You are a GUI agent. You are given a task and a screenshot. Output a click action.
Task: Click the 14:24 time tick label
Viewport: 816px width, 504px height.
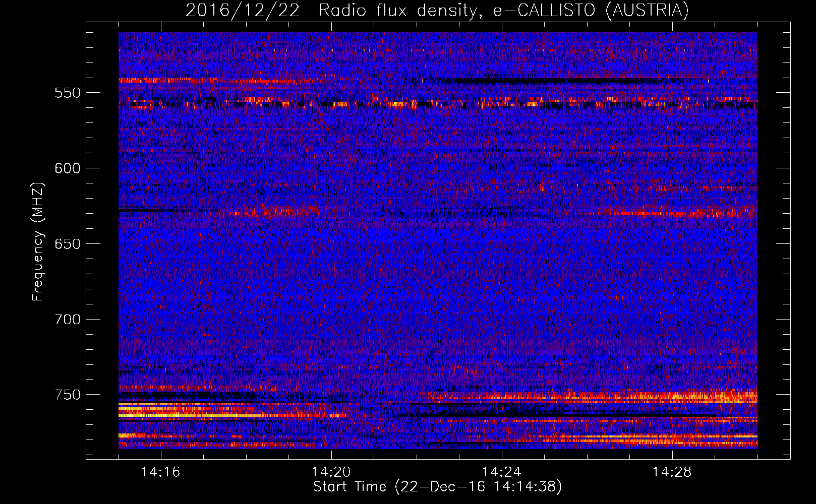[x=502, y=472]
